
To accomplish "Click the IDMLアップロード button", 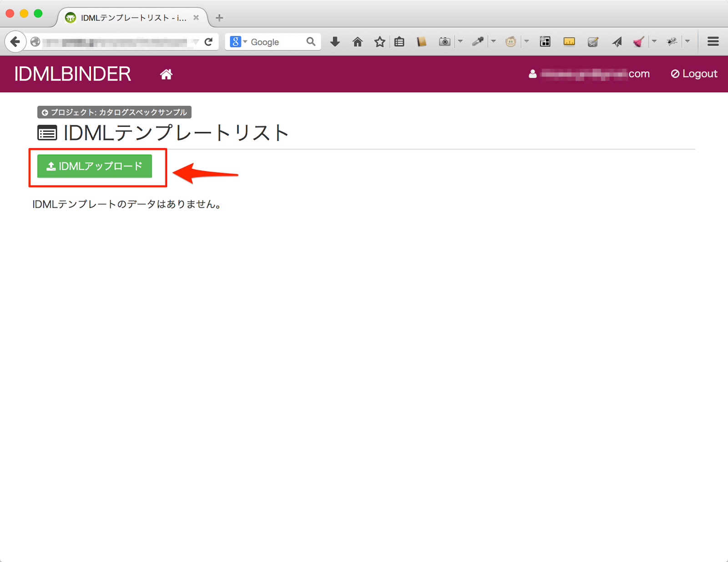I will 95,166.
